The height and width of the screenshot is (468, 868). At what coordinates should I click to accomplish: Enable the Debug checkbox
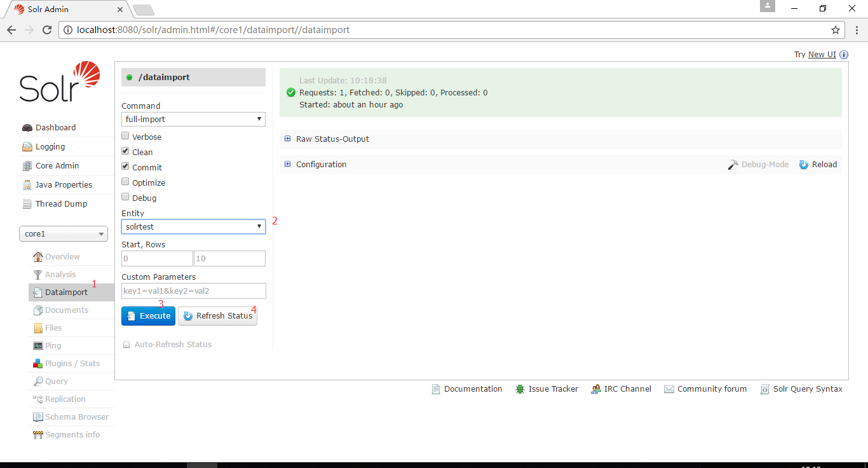126,197
